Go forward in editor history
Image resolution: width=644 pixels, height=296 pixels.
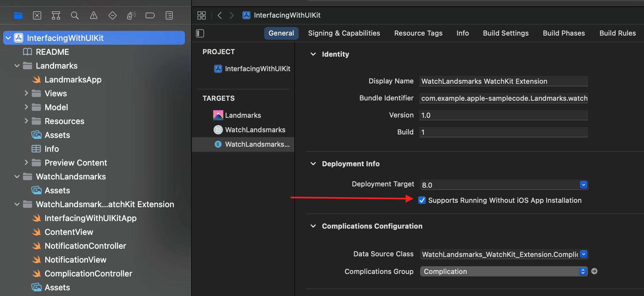click(232, 15)
